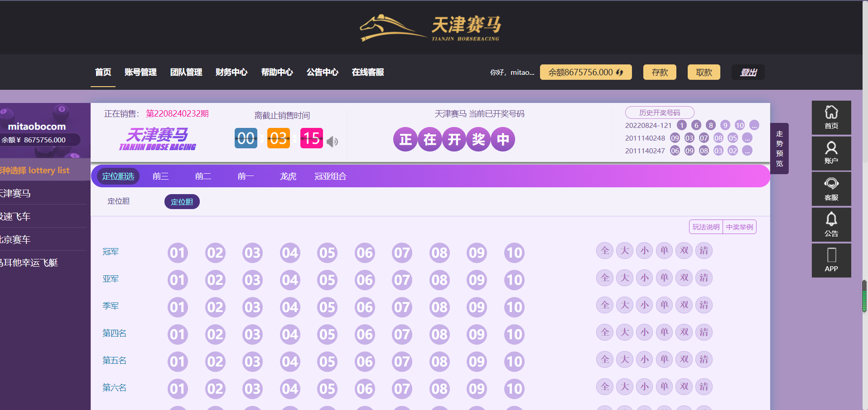Open the Account person icon on right
The height and width of the screenshot is (410, 868).
[831, 153]
